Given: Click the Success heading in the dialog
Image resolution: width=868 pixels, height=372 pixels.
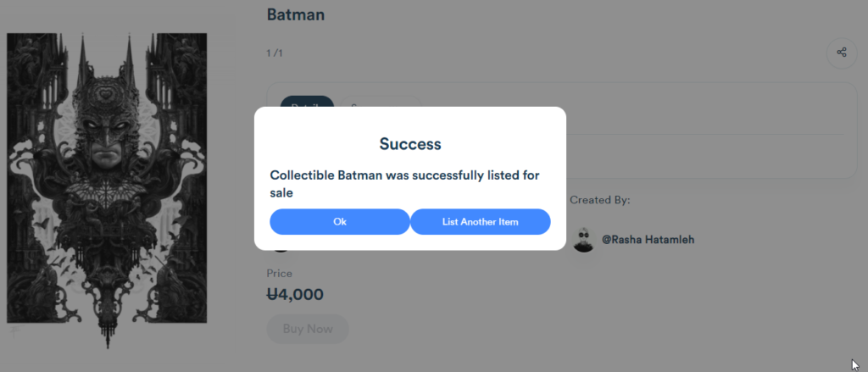Looking at the screenshot, I should 410,145.
